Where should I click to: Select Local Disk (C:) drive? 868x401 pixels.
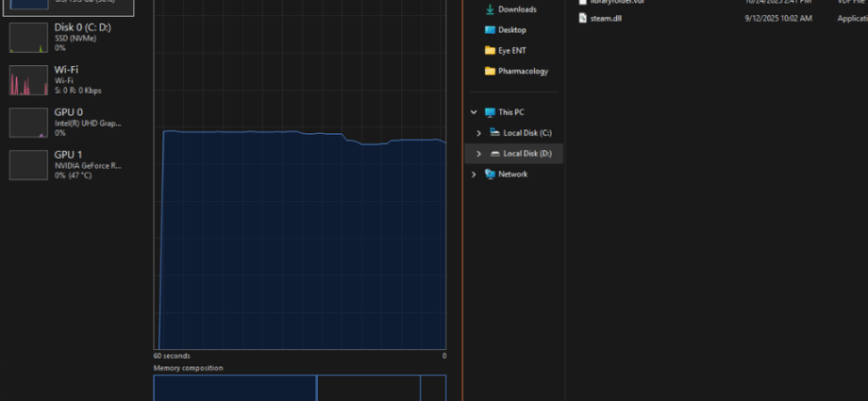(x=526, y=133)
